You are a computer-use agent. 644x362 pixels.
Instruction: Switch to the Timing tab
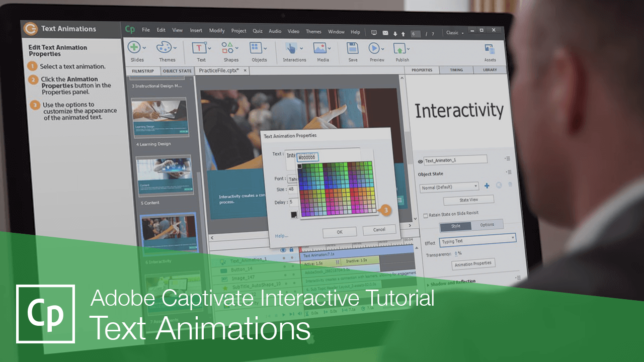pos(456,70)
